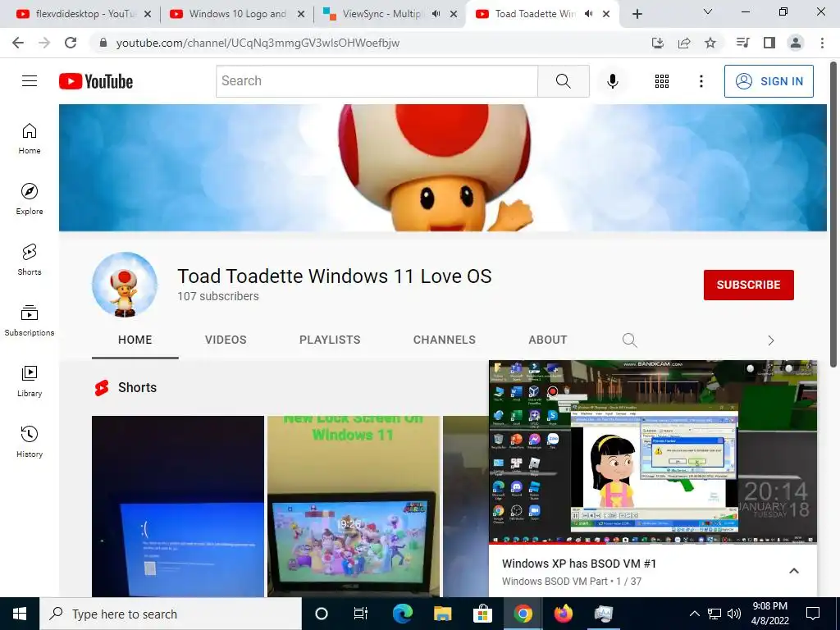
Task: Select the CHANNELS channel tab
Action: (444, 340)
